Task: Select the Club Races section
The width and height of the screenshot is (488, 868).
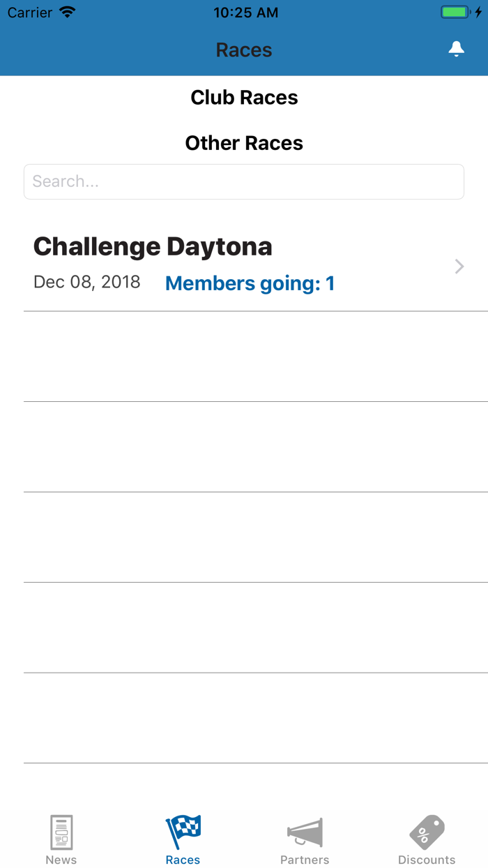Action: [x=244, y=98]
